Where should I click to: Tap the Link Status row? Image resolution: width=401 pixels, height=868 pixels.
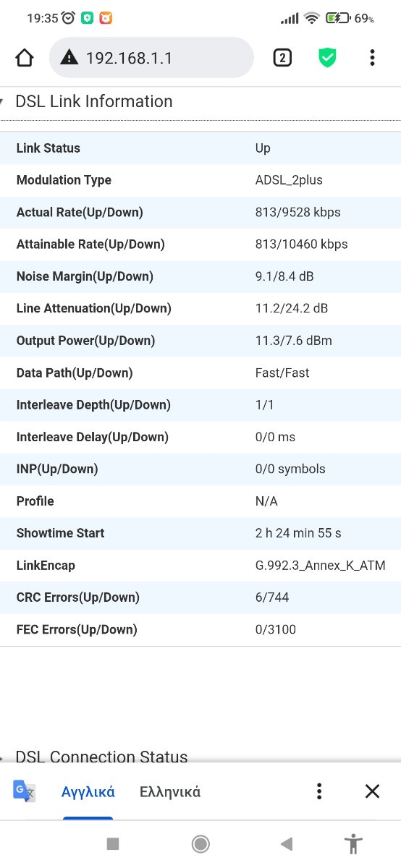[200, 148]
